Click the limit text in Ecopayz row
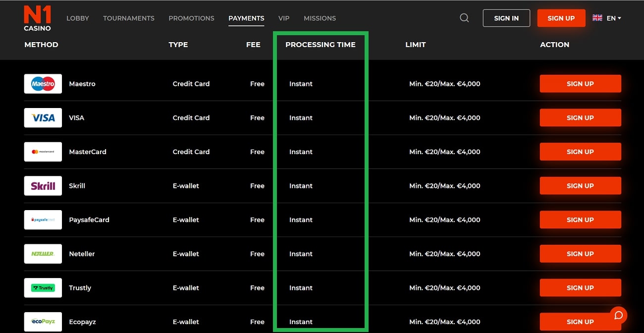This screenshot has height=333, width=644. pos(445,322)
